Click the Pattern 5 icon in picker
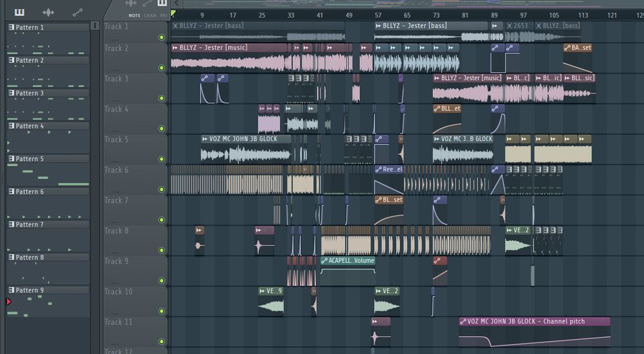Image resolution: width=644 pixels, height=354 pixels. point(12,158)
